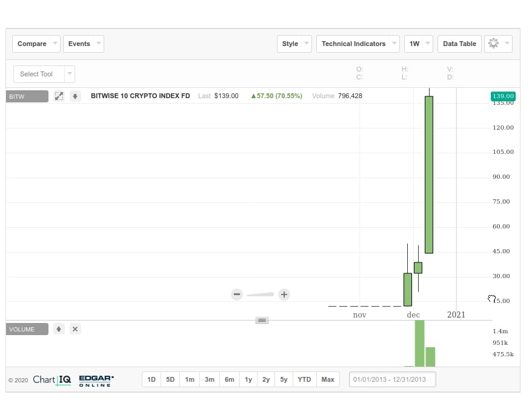532x406 pixels.
Task: Grab the panel resize handle
Action: click(262, 320)
